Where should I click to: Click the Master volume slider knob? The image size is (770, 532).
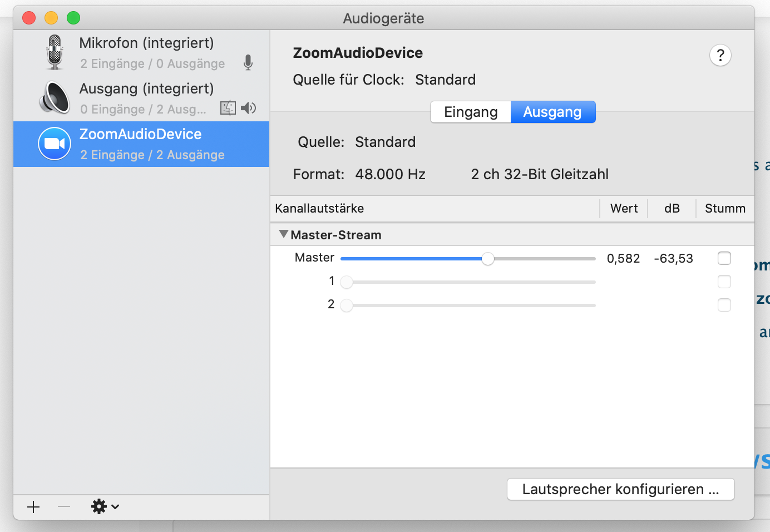[488, 259]
